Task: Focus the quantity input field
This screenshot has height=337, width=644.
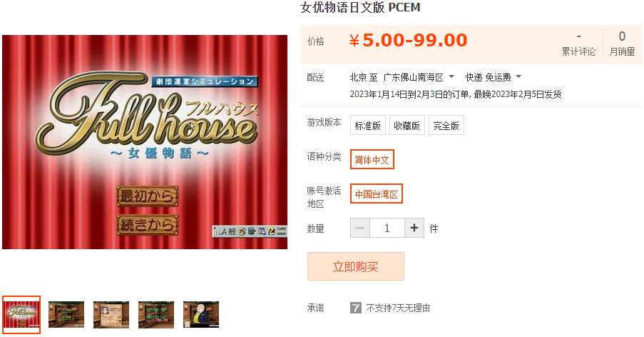Action: [387, 228]
